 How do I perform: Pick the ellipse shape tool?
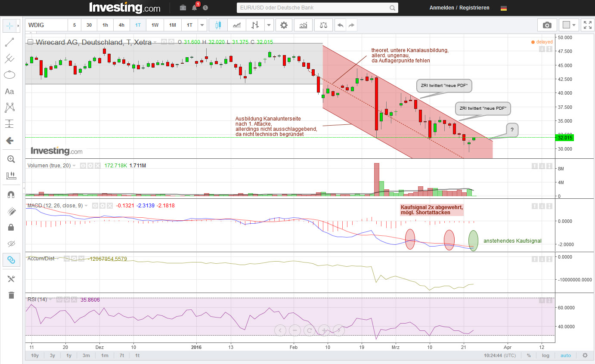(9, 75)
